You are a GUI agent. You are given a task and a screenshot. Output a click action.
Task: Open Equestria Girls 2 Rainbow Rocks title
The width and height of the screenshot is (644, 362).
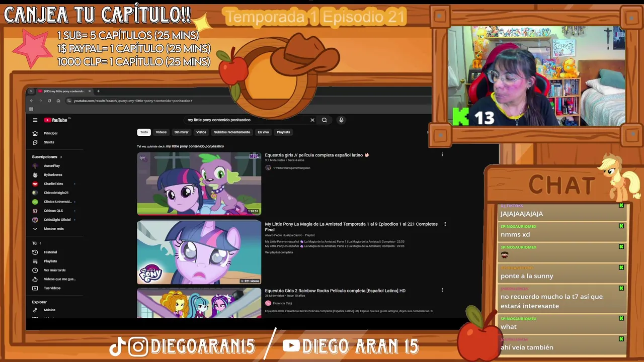335,291
